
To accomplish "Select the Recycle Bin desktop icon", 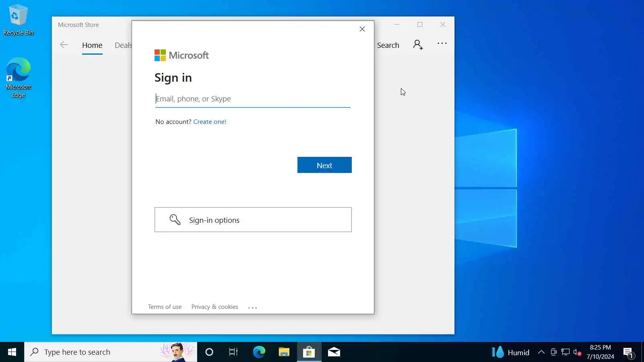I will 18,20.
